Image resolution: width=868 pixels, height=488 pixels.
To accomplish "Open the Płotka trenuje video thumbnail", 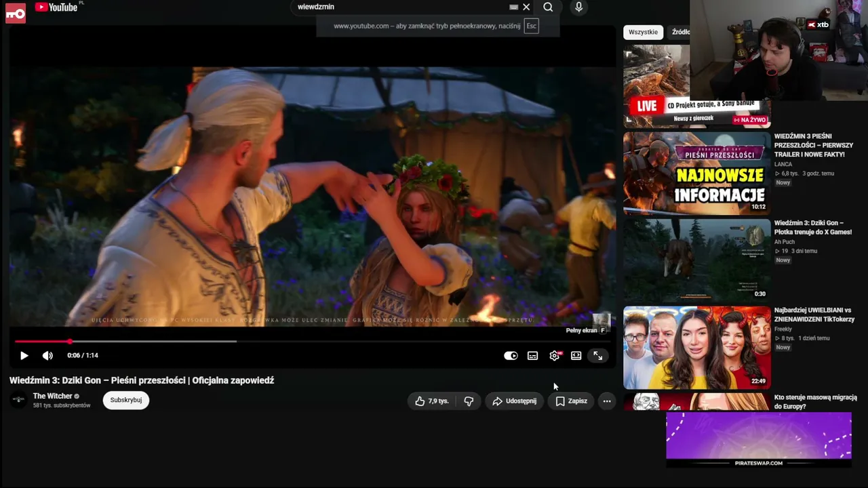I will coord(696,260).
